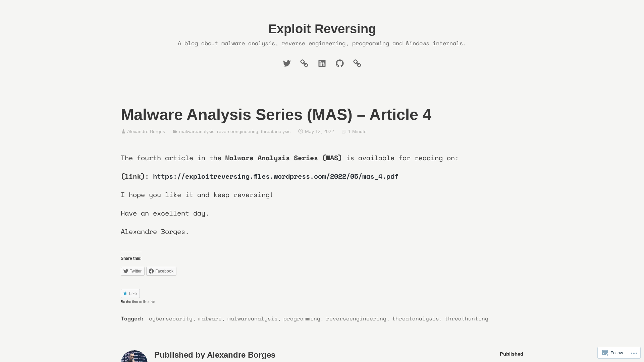644x362 pixels.
Task: Click the Like button to like post
Action: click(x=130, y=293)
